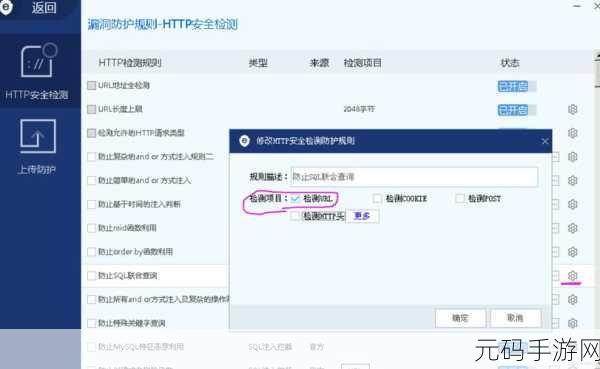The width and height of the screenshot is (600, 369).
Task: Click the SQL注入防御 type cell
Action: [x=270, y=347]
